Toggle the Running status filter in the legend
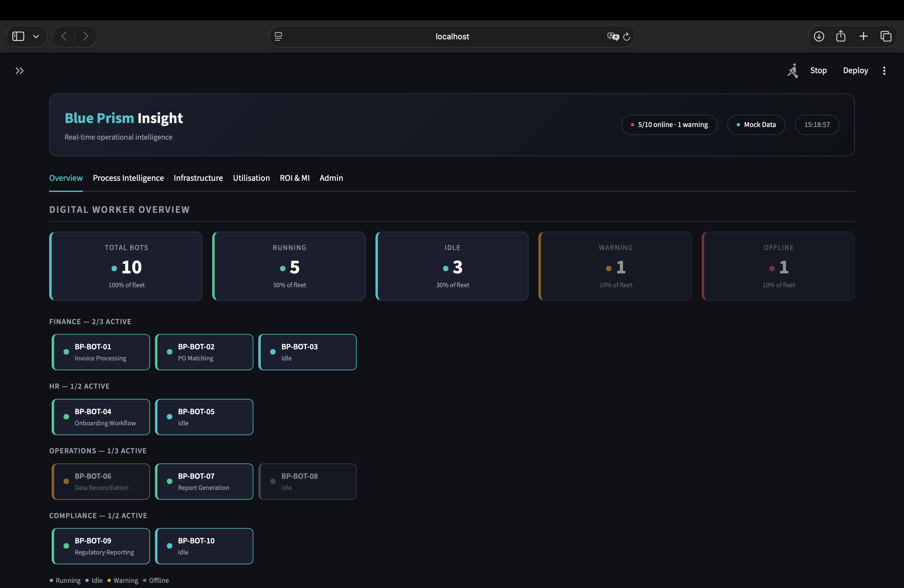This screenshot has height=588, width=904. (x=65, y=580)
